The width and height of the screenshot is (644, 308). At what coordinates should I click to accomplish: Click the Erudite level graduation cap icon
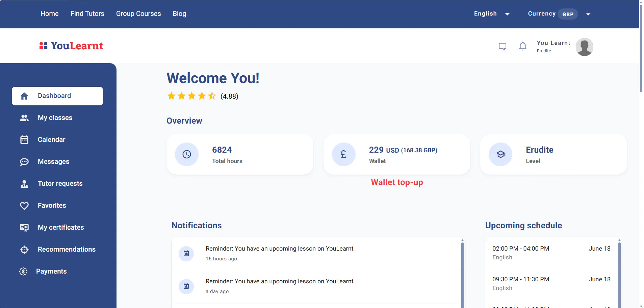click(500, 154)
